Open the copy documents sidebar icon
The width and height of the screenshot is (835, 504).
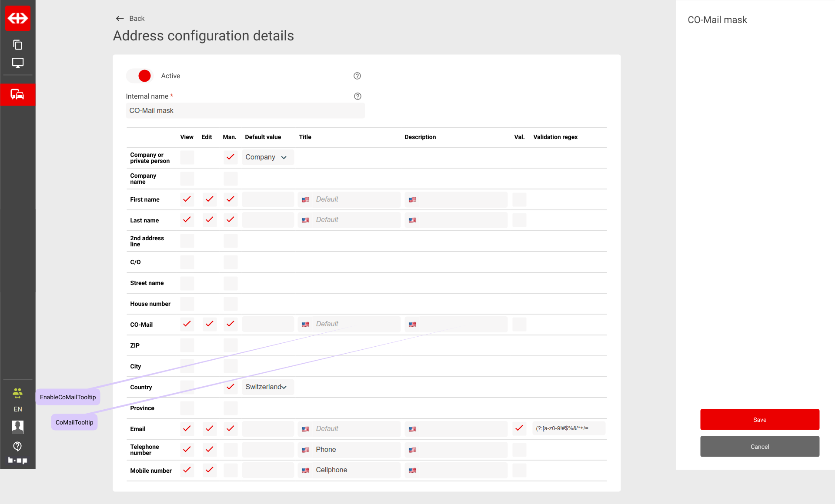click(18, 45)
